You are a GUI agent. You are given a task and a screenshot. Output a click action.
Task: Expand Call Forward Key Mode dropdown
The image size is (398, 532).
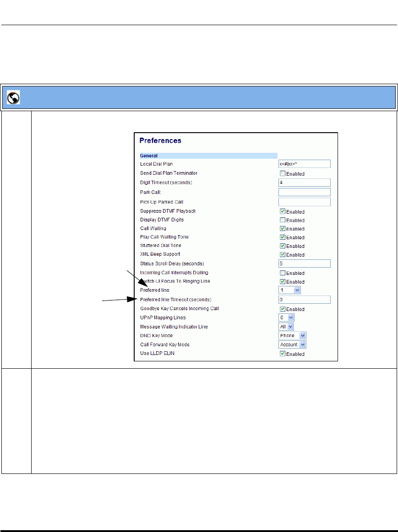click(292, 345)
